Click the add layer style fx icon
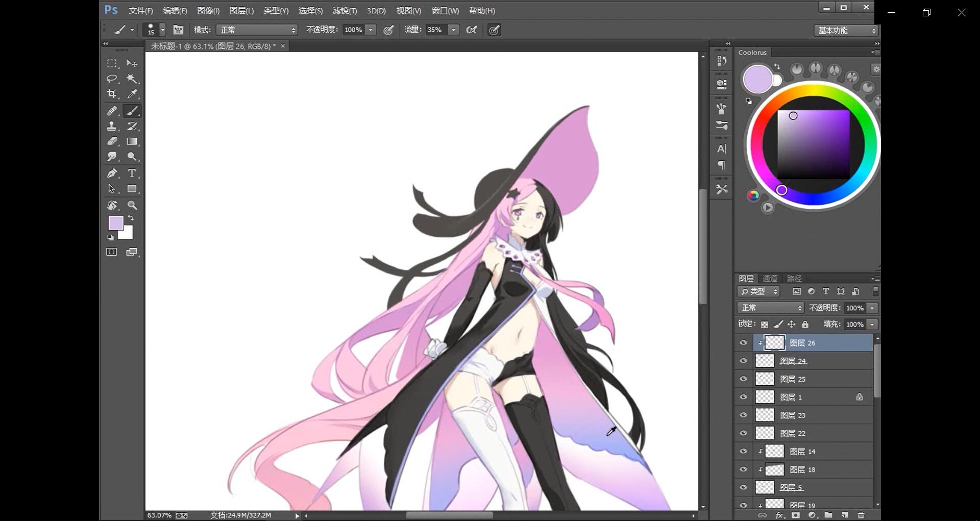Viewport: 980px width, 521px height. [x=779, y=515]
